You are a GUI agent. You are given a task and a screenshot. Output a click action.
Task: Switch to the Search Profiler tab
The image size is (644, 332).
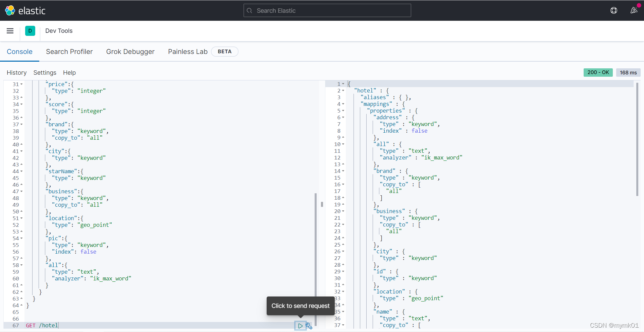click(x=69, y=52)
